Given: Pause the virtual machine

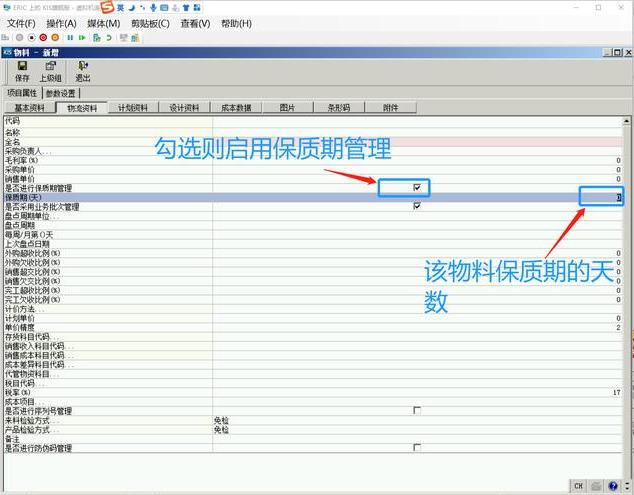Looking at the screenshot, I should (x=70, y=38).
